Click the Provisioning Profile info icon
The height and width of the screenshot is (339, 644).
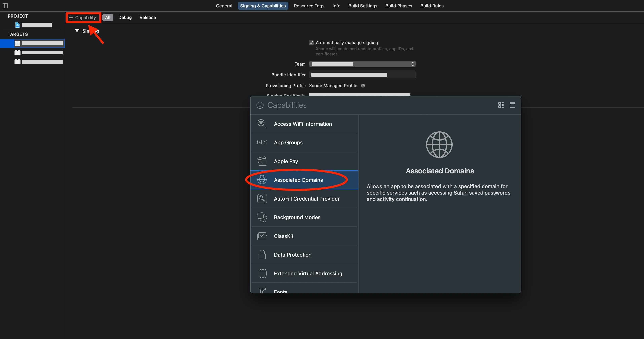[363, 86]
